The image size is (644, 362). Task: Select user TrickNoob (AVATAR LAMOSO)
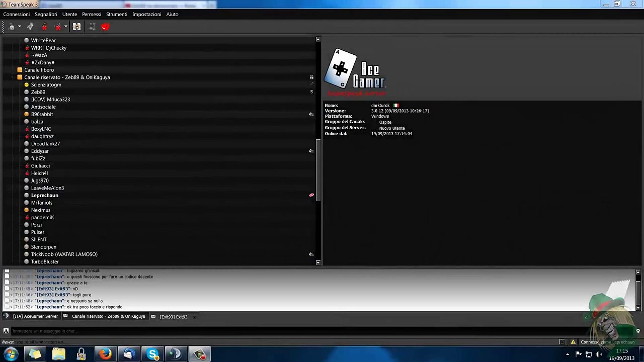(64, 254)
